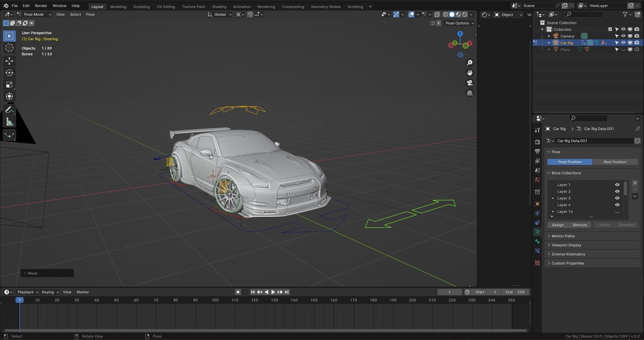Pin the properties editor context

pyautogui.click(x=637, y=129)
